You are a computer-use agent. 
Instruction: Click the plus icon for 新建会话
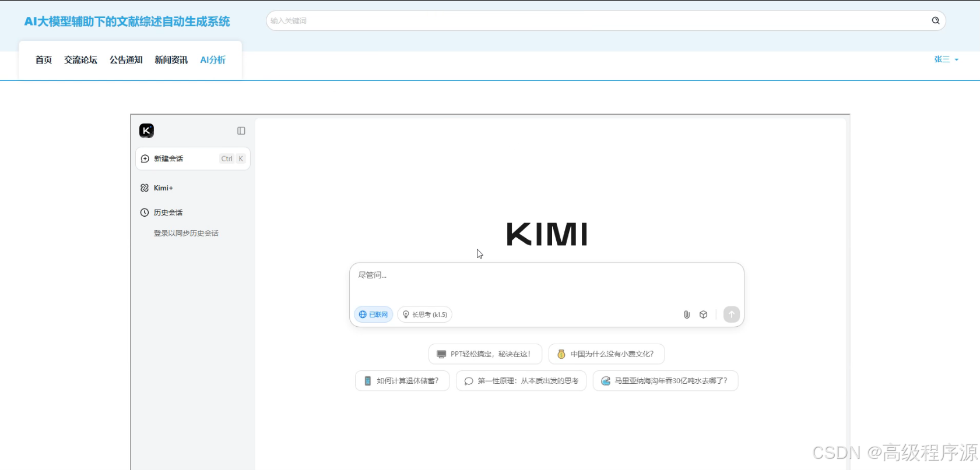click(145, 158)
